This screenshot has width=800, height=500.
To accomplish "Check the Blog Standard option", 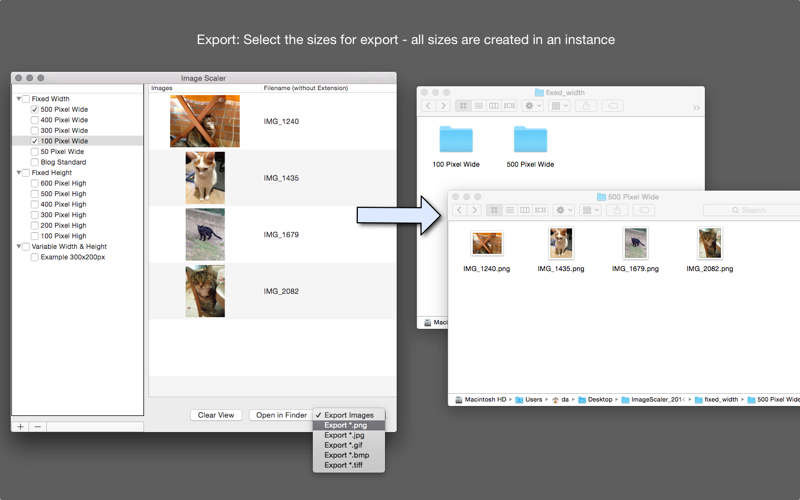I will pyautogui.click(x=35, y=162).
